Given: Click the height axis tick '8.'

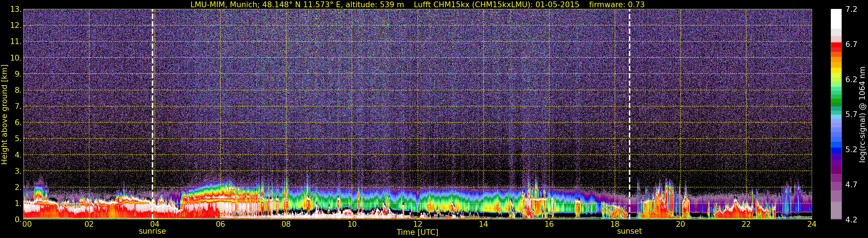Looking at the screenshot, I should (18, 90).
